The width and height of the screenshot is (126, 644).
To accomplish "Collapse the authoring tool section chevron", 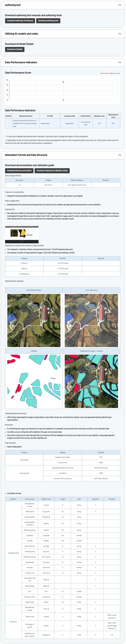I will (x=119, y=5).
